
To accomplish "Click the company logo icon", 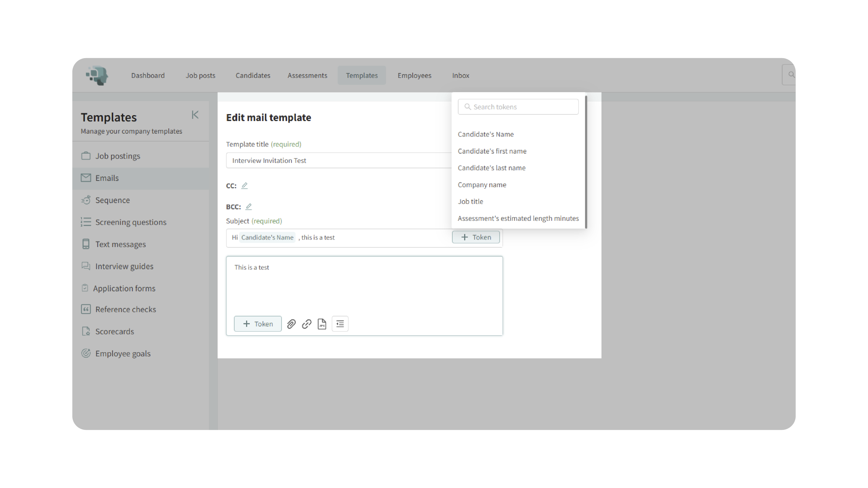I will 97,75.
